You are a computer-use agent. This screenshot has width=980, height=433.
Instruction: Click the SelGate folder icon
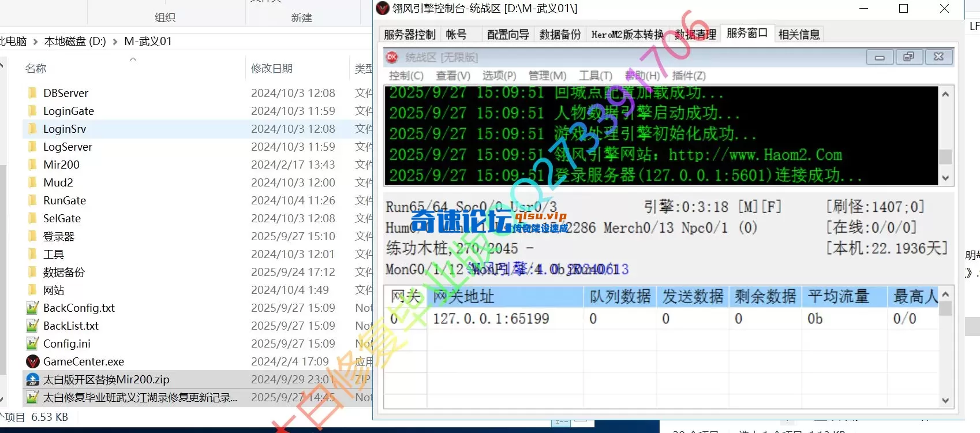click(32, 218)
